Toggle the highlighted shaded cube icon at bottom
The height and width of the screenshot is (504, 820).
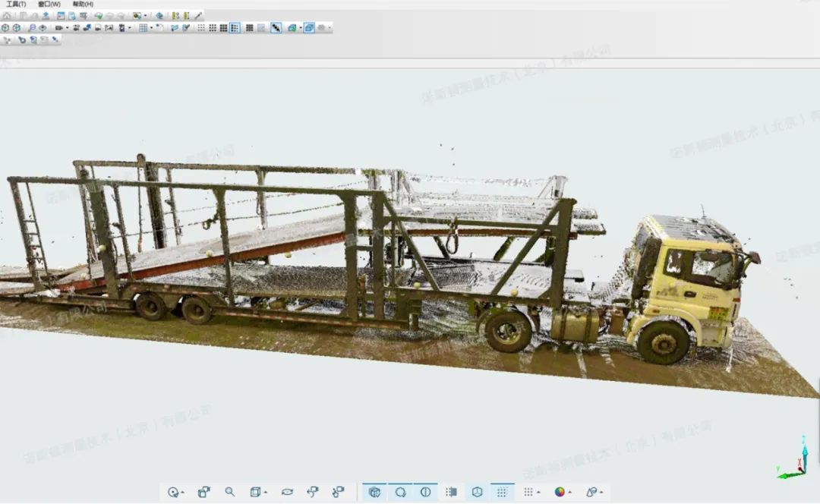(x=374, y=492)
